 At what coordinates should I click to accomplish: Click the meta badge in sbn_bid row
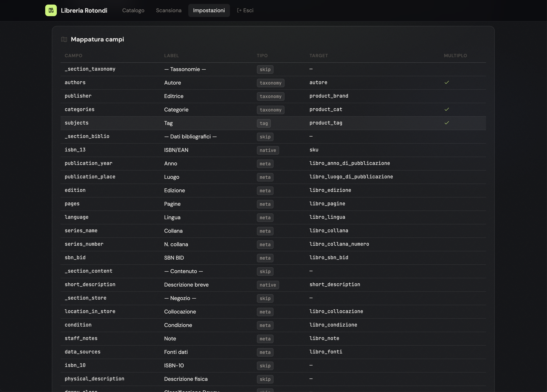[x=265, y=258]
